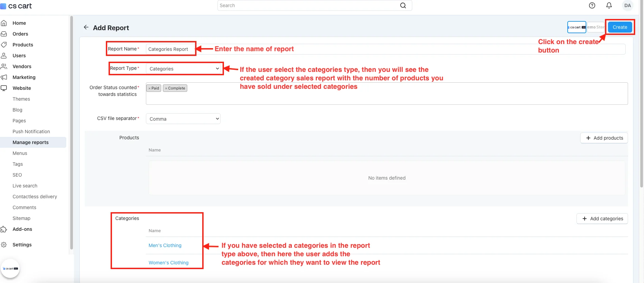The width and height of the screenshot is (644, 283).
Task: Click the Report Name input field
Action: (x=170, y=49)
